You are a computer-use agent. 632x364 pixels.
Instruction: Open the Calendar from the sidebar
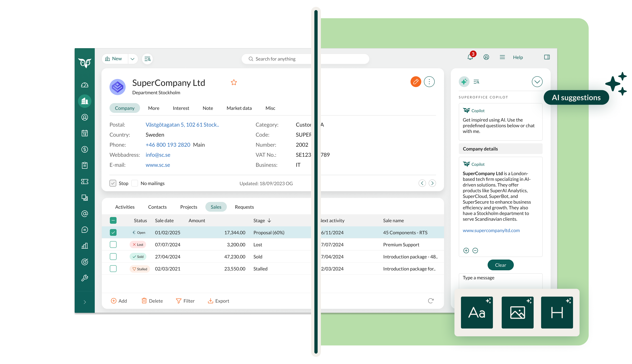[85, 133]
